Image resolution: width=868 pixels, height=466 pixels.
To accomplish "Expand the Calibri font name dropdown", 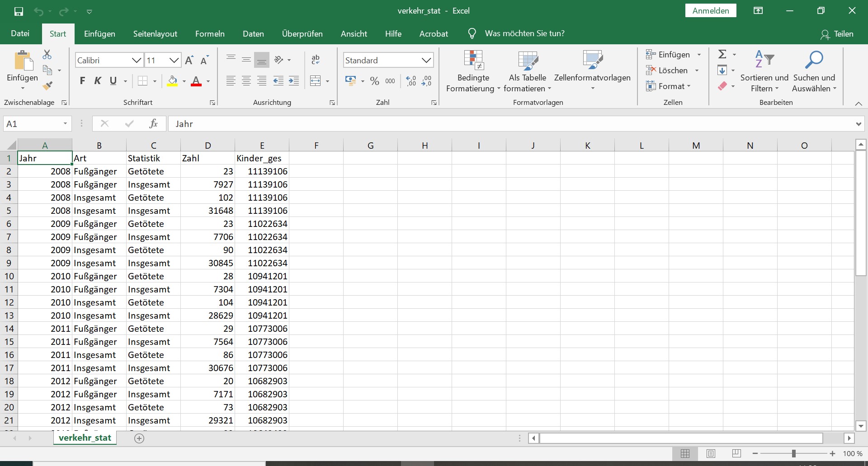I will point(136,61).
